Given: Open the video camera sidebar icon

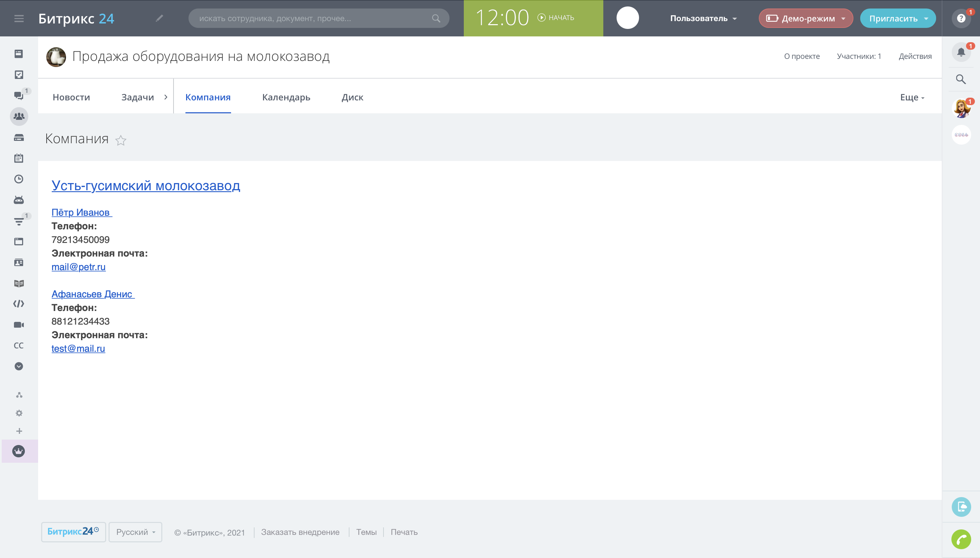Looking at the screenshot, I should (19, 325).
